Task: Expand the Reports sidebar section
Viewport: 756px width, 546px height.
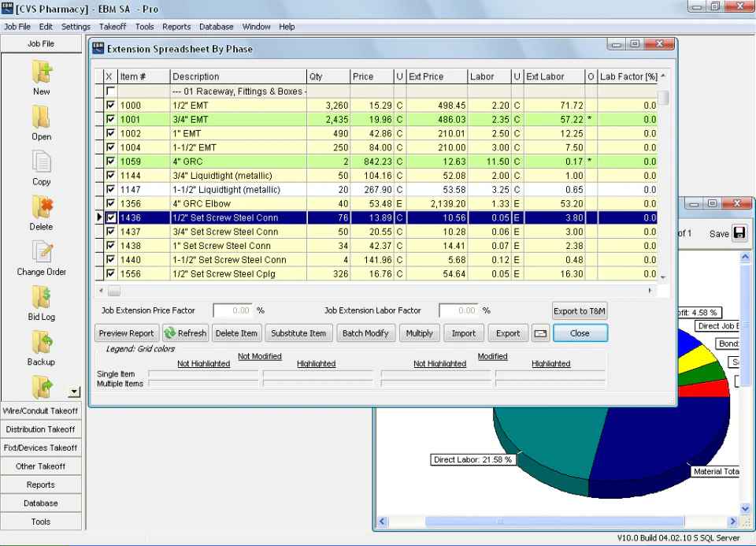Action: click(41, 485)
